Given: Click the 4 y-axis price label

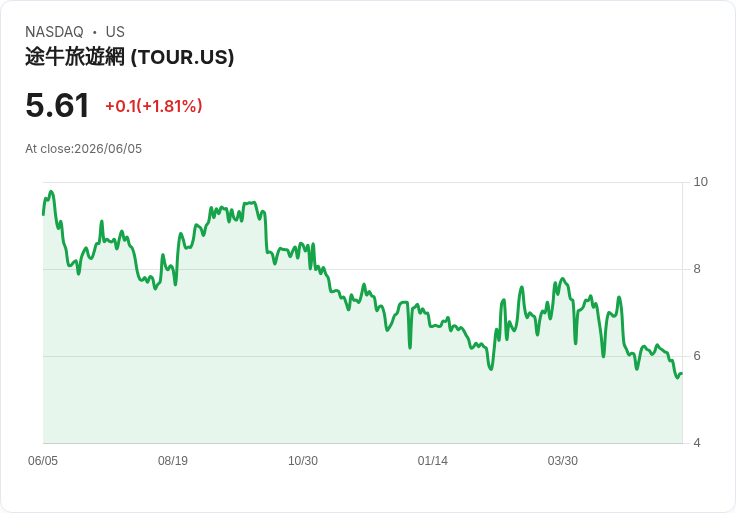Looking at the screenshot, I should coord(697,443).
